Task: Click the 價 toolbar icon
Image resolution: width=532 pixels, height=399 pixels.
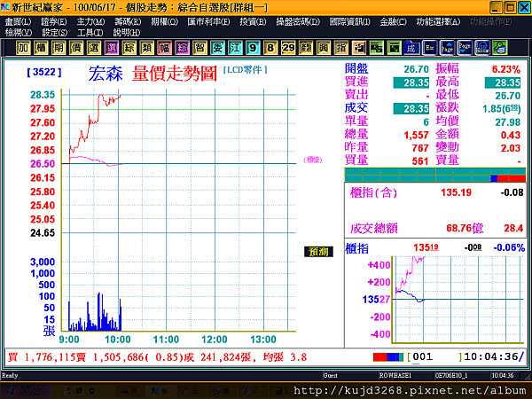Action: click(75, 48)
